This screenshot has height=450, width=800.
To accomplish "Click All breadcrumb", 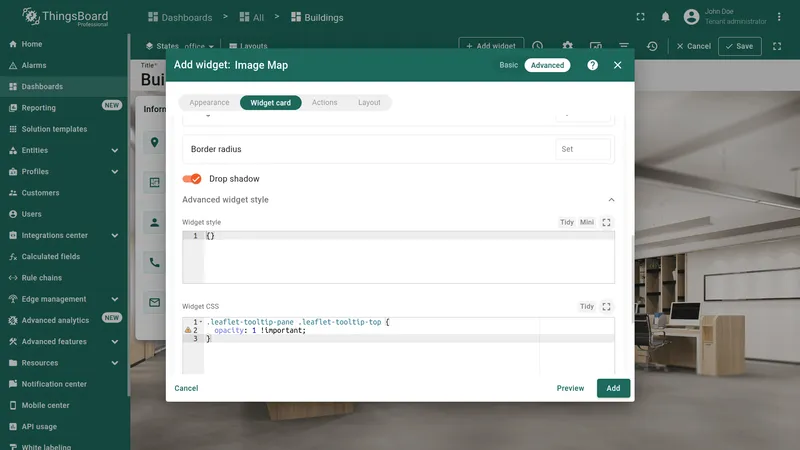I will [252, 17].
